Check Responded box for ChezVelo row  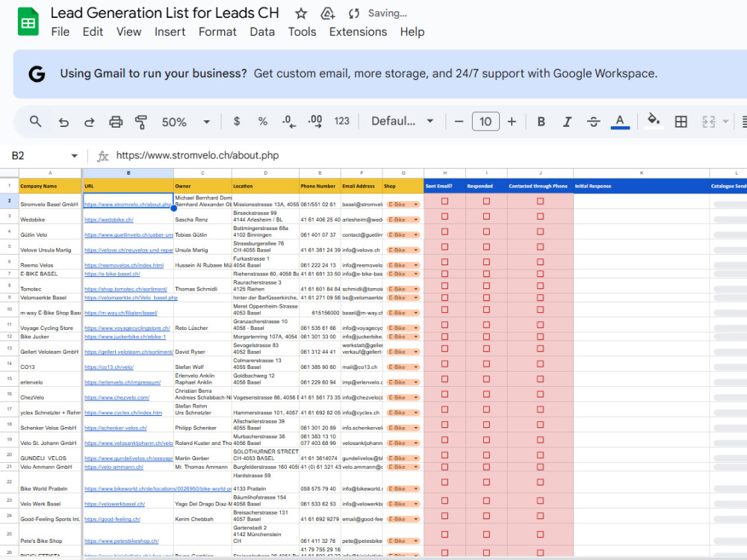[486, 394]
